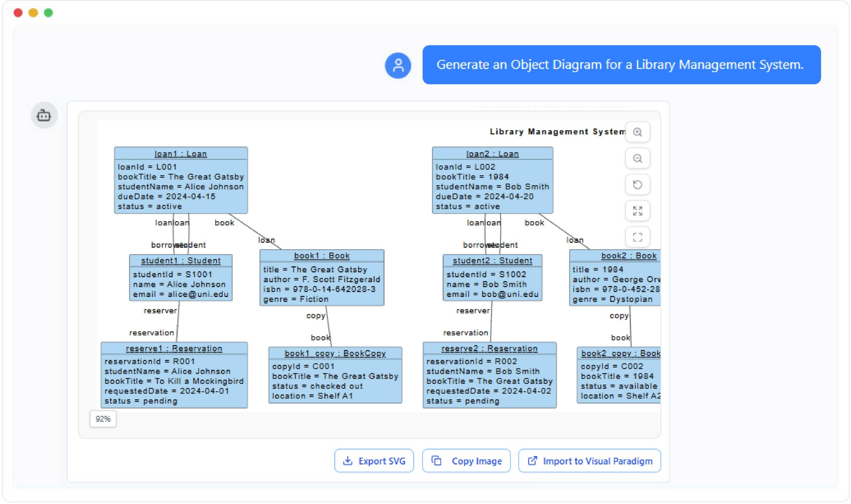Click the download icon inside Export SVG
This screenshot has width=851, height=504.
[348, 460]
